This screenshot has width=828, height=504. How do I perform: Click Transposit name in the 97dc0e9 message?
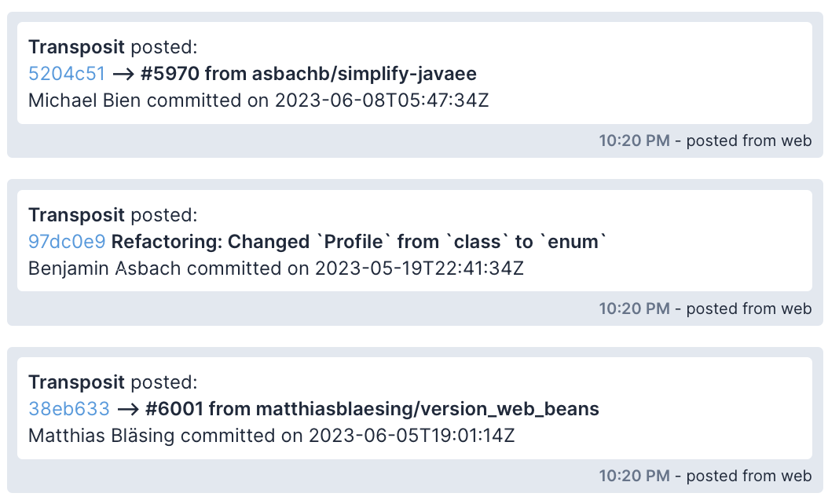coord(76,215)
